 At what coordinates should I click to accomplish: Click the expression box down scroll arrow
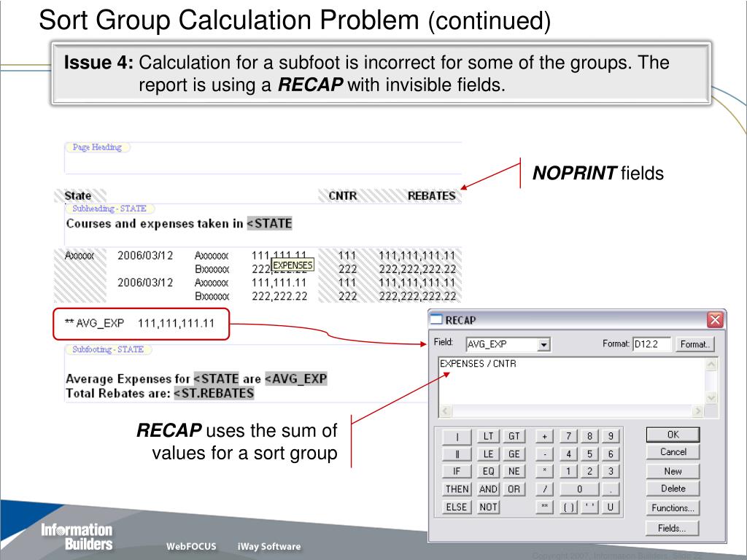[x=711, y=397]
